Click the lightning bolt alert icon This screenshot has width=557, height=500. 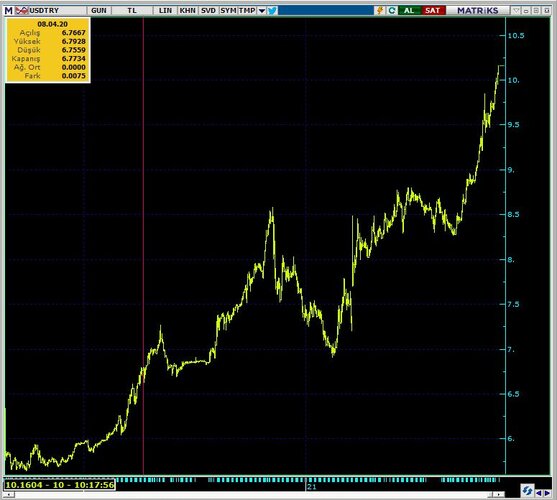click(x=380, y=11)
